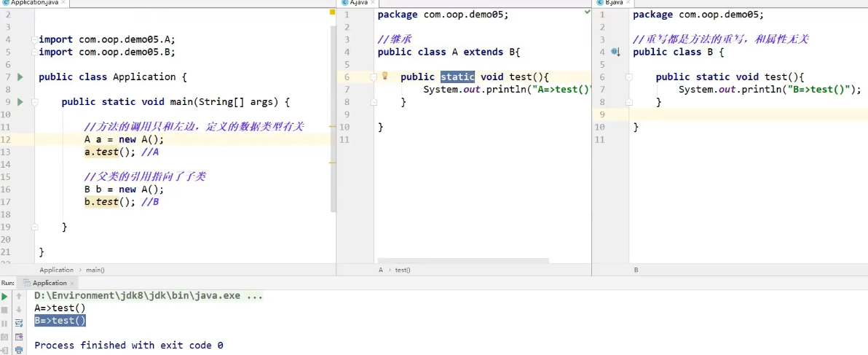Click the '//重写都是方法的重写' comment in B.java
Viewport: 868px width, 355px height.
tap(722, 39)
